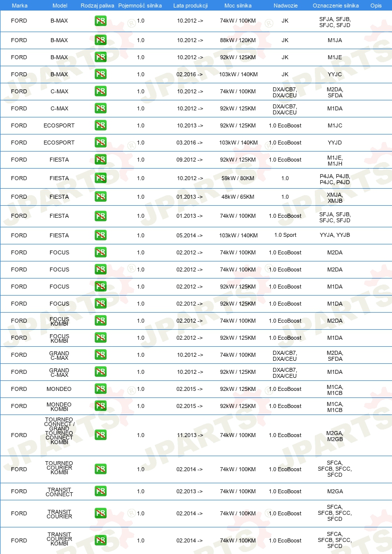Click the Nadwozie column header
The image size is (392, 554).
tap(285, 6)
